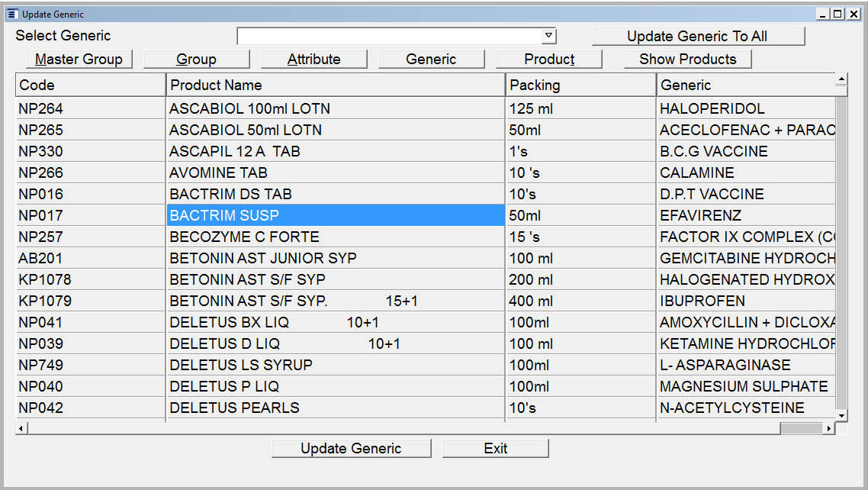
Task: Select BETONIN AST JUNIOR SYP product
Action: 336,258
